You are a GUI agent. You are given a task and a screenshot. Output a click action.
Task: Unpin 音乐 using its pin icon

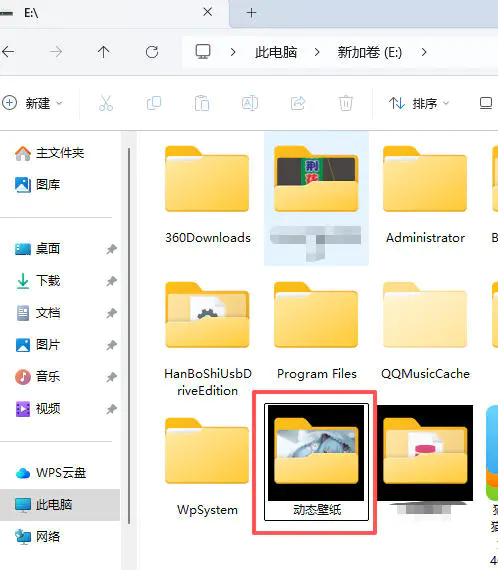[x=111, y=377]
